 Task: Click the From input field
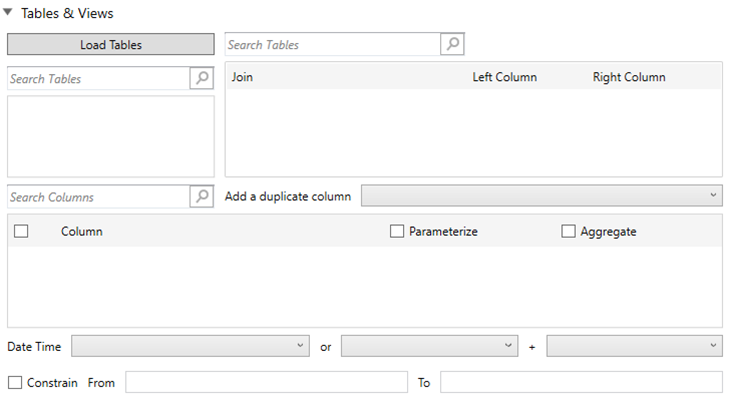tap(266, 382)
